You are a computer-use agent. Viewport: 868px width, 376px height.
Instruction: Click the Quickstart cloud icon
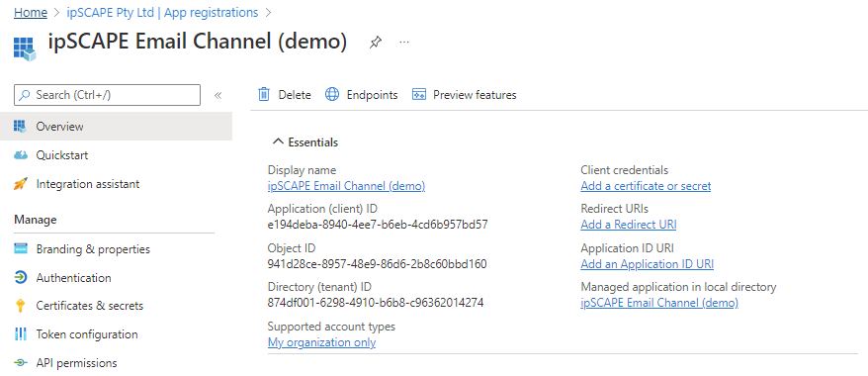pos(21,155)
